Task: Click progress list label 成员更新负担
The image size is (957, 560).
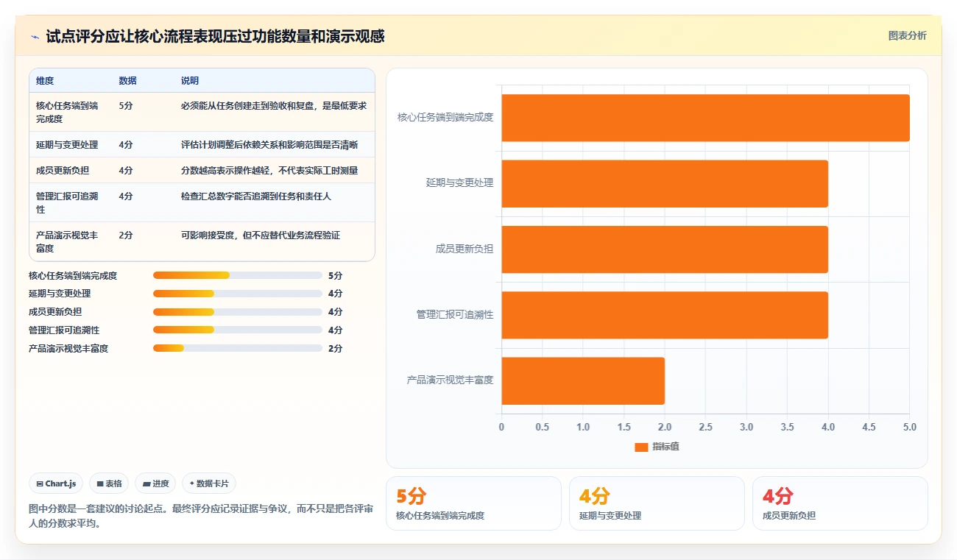Action: coord(55,312)
